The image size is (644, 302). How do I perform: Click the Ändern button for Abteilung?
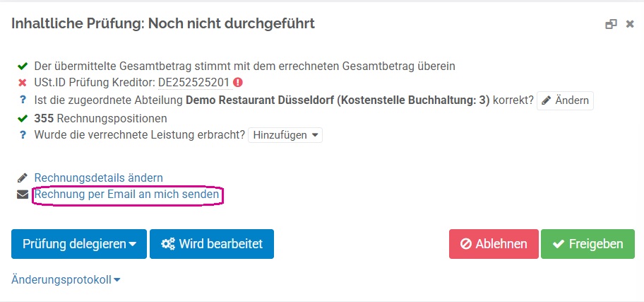pyautogui.click(x=565, y=100)
